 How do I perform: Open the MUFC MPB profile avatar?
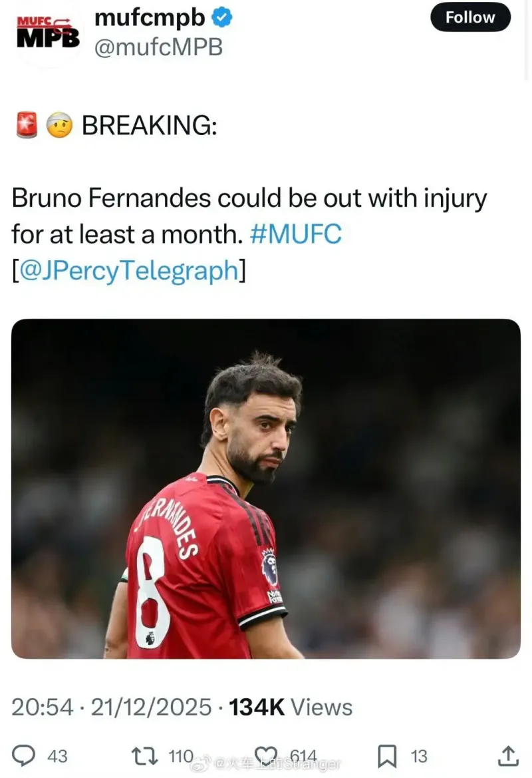pyautogui.click(x=48, y=33)
